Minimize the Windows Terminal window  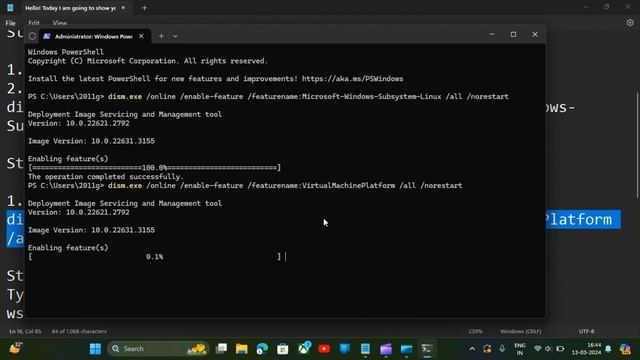click(x=492, y=35)
